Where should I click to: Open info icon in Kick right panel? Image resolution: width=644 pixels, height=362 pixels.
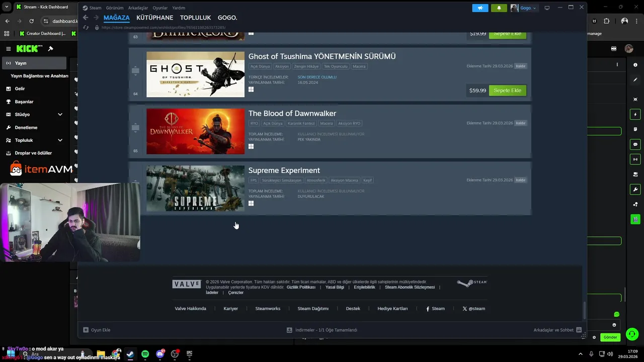[x=635, y=65]
